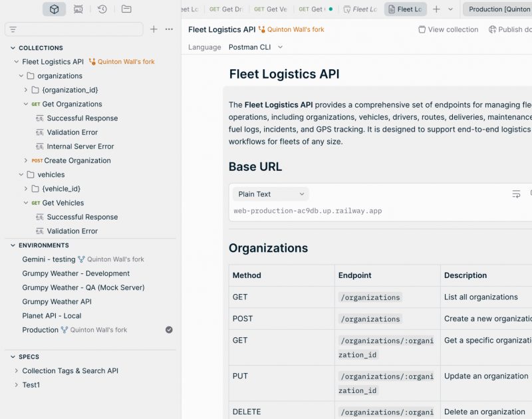Select the active Fleet Lo documentation tab
This screenshot has height=419, width=532.
pos(405,9)
